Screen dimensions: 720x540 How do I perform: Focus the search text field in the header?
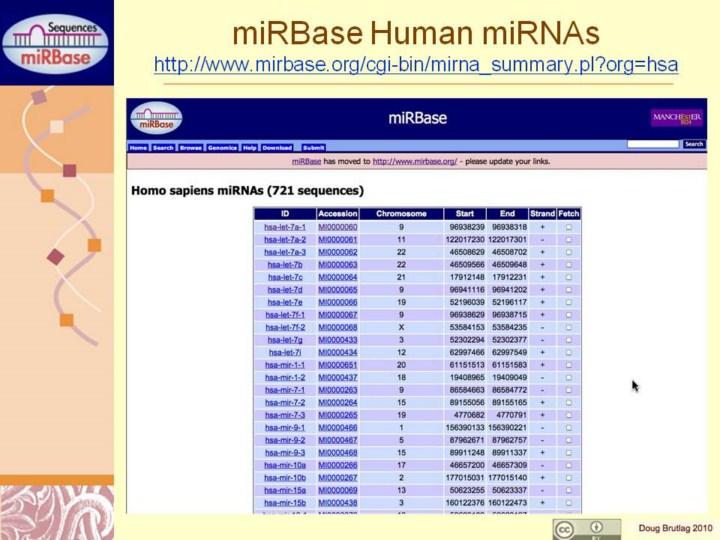click(653, 144)
